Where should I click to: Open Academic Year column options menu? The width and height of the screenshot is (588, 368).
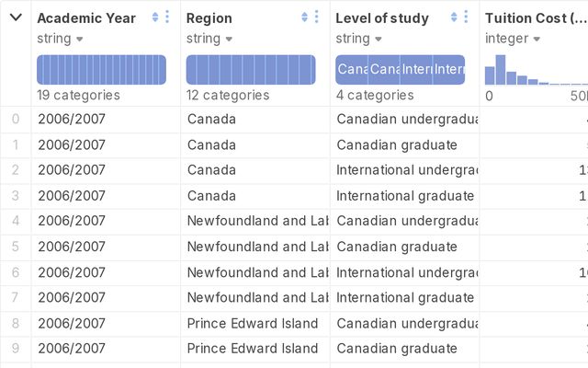[x=166, y=17]
